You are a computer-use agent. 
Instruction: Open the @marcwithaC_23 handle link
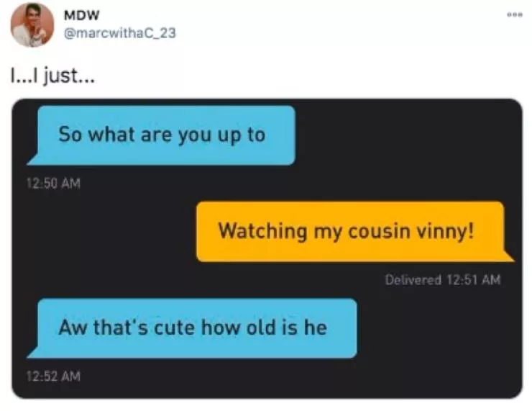coord(120,33)
